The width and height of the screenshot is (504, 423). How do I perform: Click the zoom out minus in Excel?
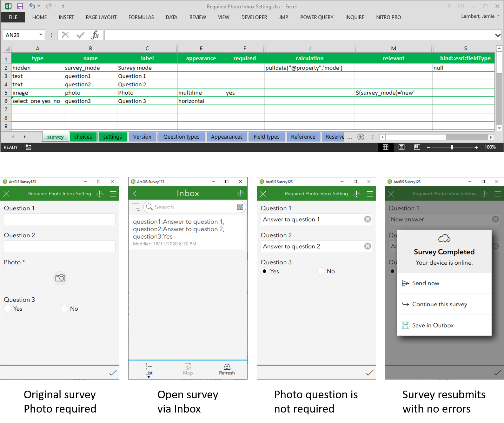pyautogui.click(x=428, y=147)
